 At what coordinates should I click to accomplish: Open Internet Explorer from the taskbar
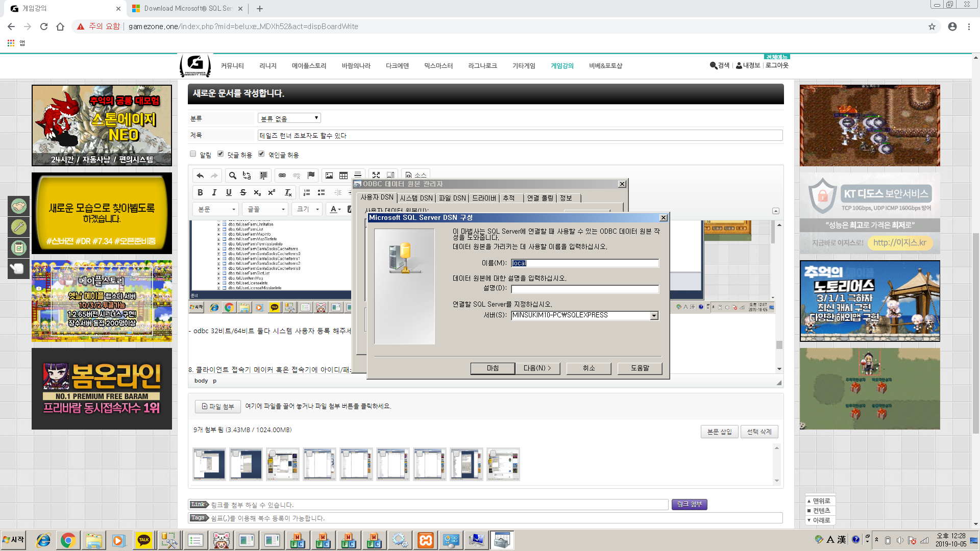(43, 540)
